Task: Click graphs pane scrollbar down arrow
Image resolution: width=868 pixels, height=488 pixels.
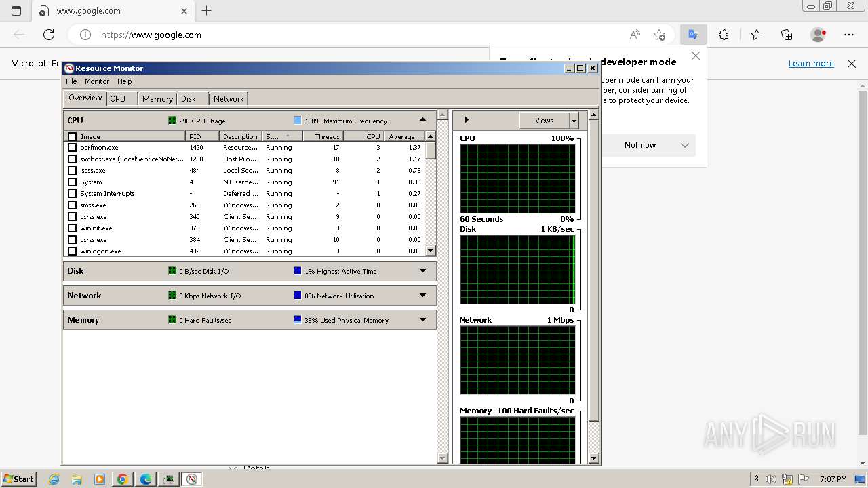Action: click(593, 458)
